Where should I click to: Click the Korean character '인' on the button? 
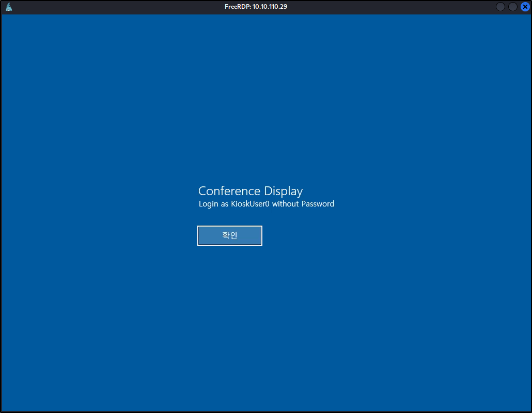click(x=233, y=235)
